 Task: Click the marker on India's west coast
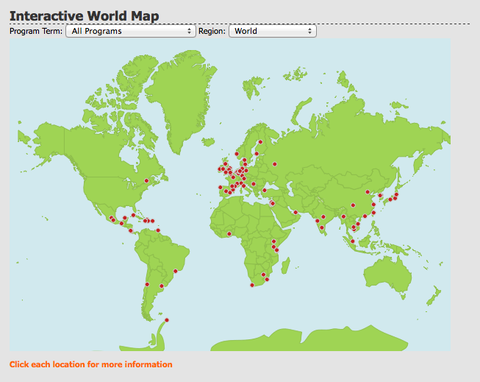pos(317,221)
